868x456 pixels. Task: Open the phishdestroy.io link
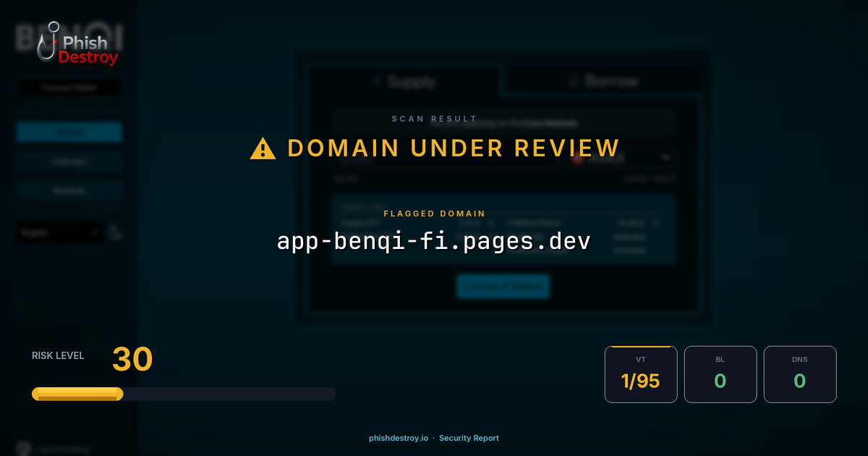[398, 438]
